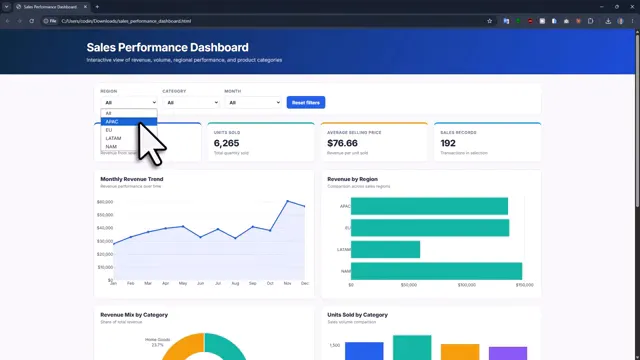Click the translate extension icon
Screen dimensions: 640x360
tap(506, 21)
